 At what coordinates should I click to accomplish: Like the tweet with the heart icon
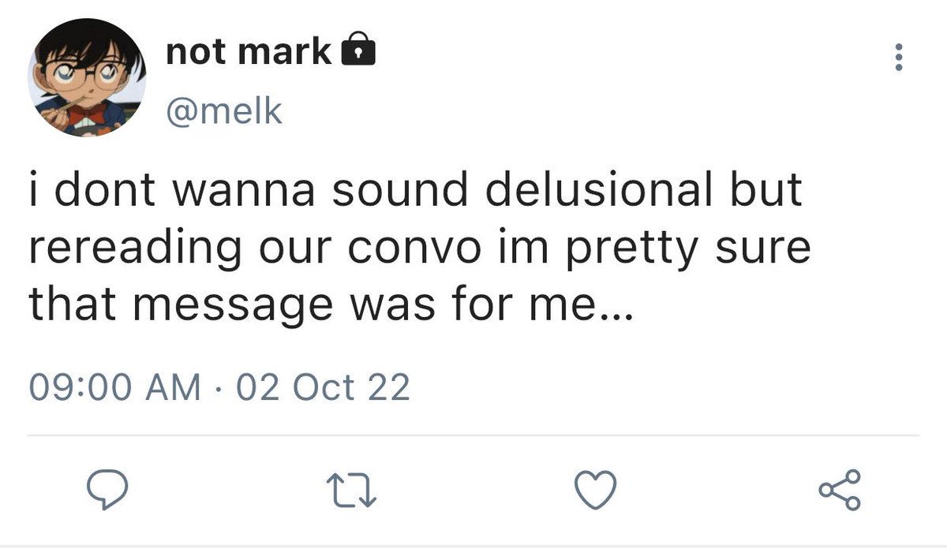(596, 492)
